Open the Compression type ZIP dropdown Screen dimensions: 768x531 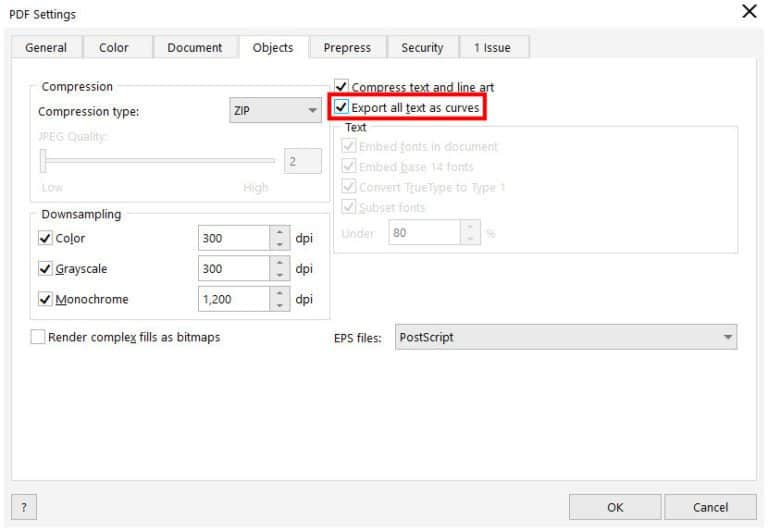[274, 111]
